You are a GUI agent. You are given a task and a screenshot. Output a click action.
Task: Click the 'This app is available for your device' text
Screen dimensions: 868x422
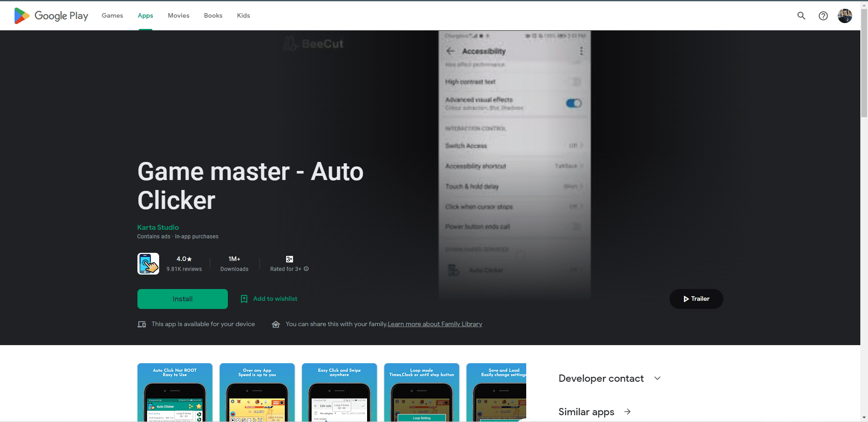(203, 324)
